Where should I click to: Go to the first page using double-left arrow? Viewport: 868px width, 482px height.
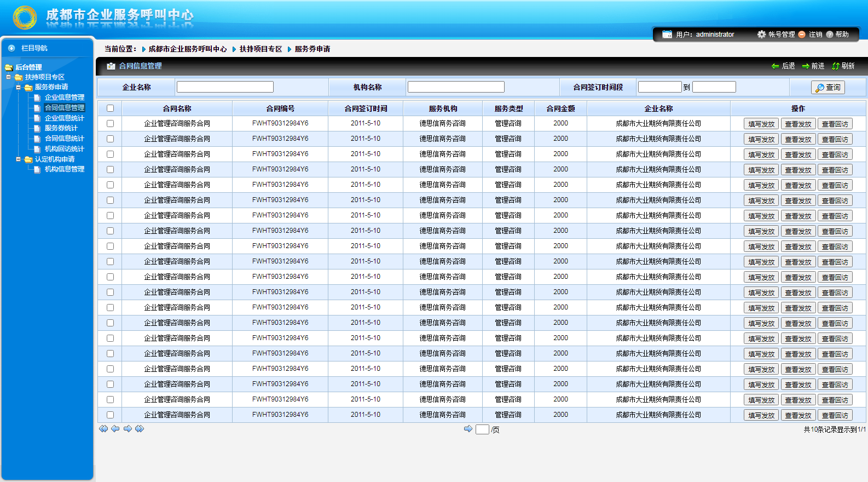103,429
